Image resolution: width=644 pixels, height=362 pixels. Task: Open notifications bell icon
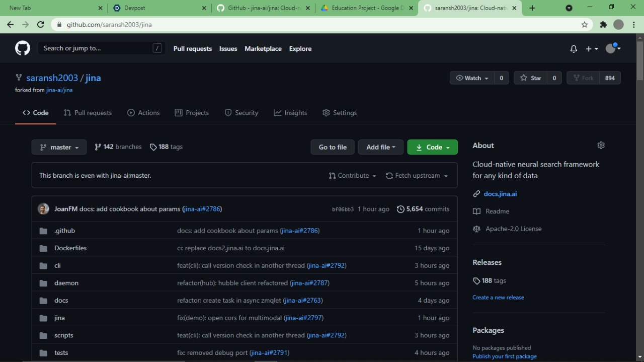[x=574, y=49]
